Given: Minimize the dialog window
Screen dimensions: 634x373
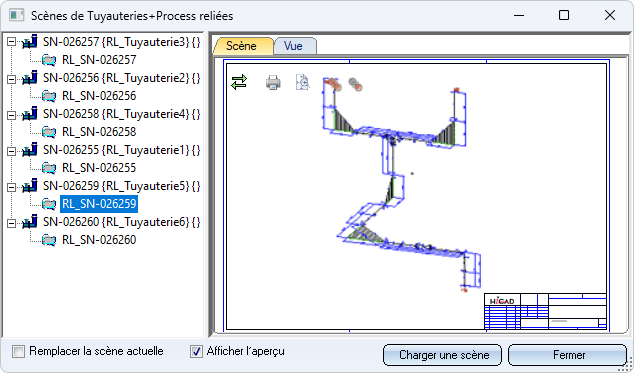Looking at the screenshot, I should [519, 15].
